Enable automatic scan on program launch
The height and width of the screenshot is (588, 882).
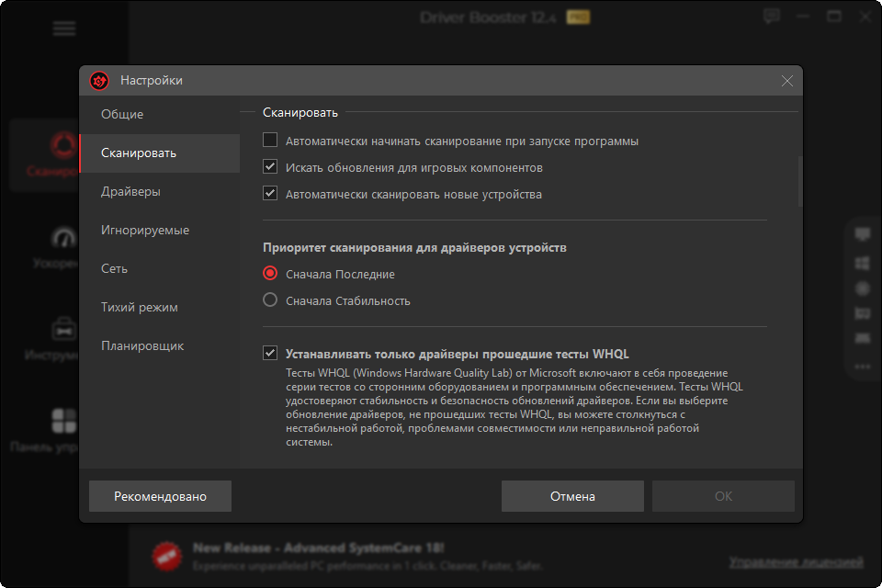pos(270,141)
